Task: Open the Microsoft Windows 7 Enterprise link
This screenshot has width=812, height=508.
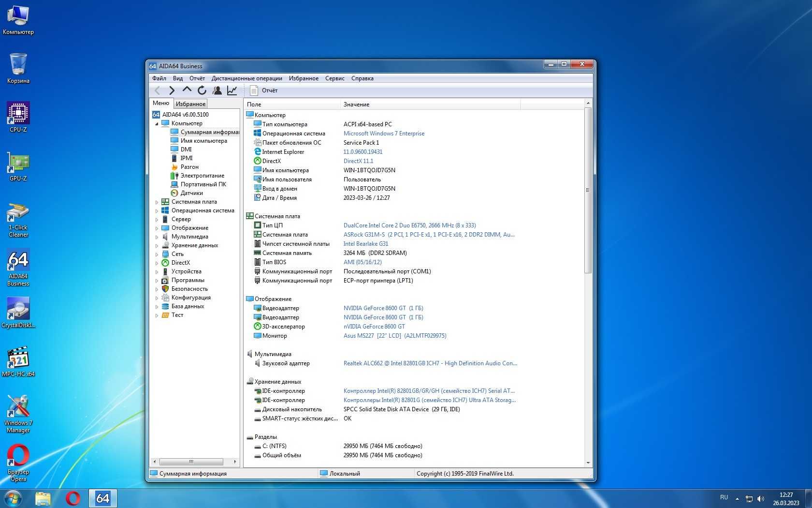Action: [x=384, y=134]
